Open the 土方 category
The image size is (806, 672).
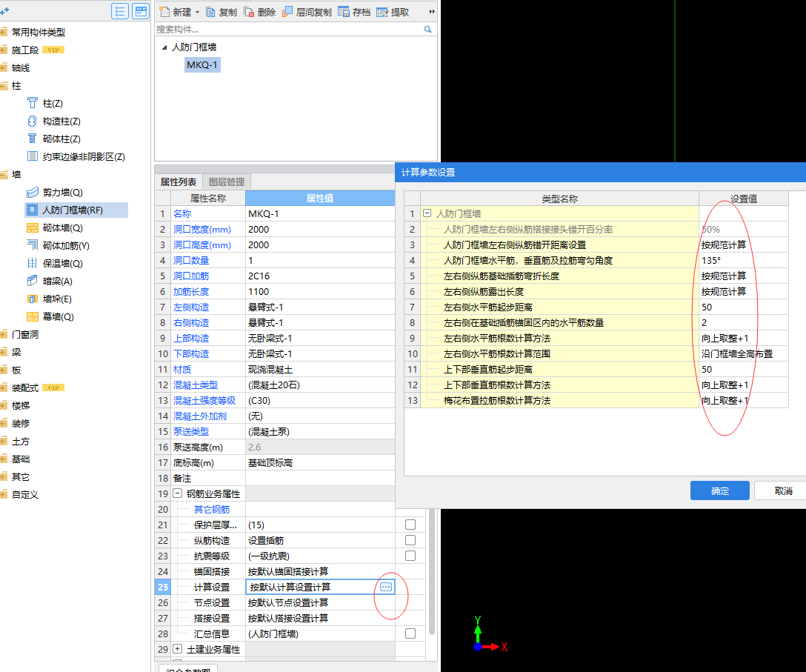point(21,441)
